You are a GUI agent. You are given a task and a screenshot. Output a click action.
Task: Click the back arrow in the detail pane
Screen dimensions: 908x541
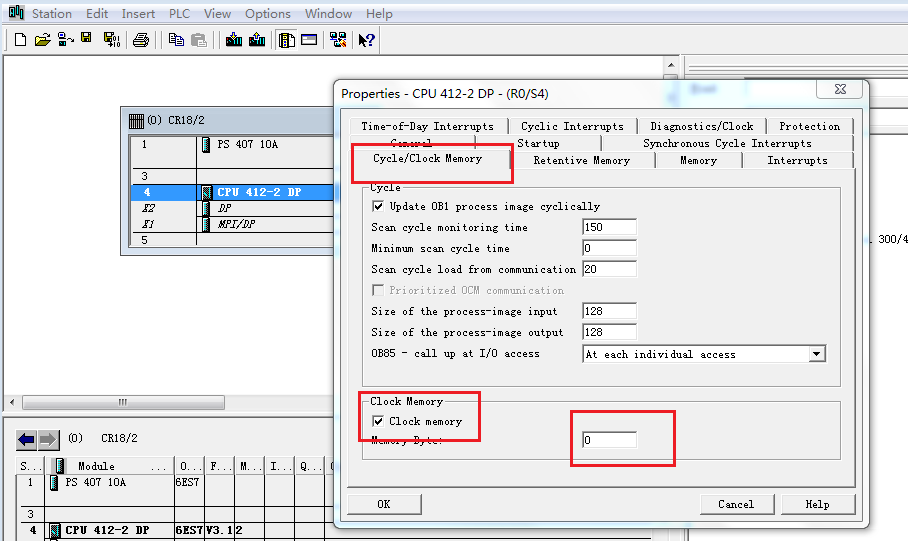pyautogui.click(x=26, y=440)
